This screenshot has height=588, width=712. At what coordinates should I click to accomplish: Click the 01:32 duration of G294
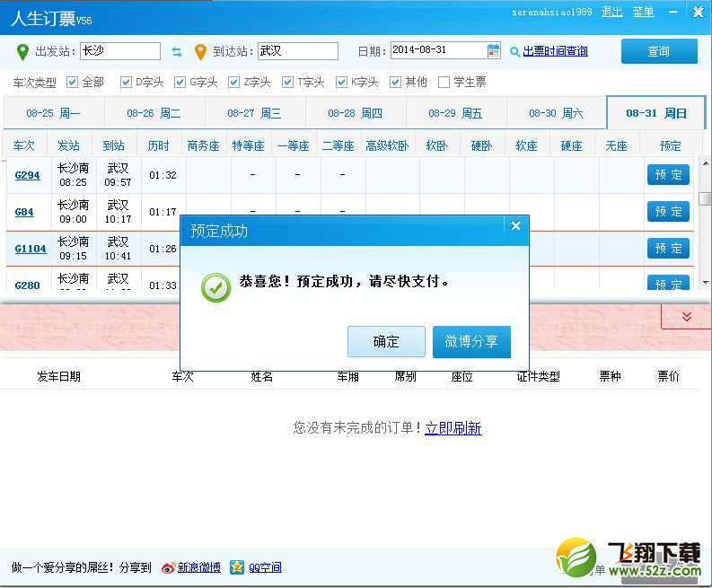coord(163,175)
